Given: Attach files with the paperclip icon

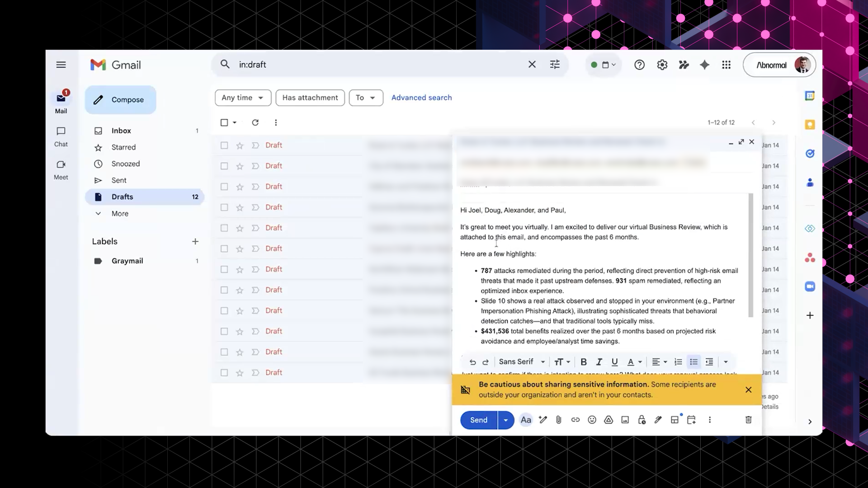Looking at the screenshot, I should (x=559, y=420).
